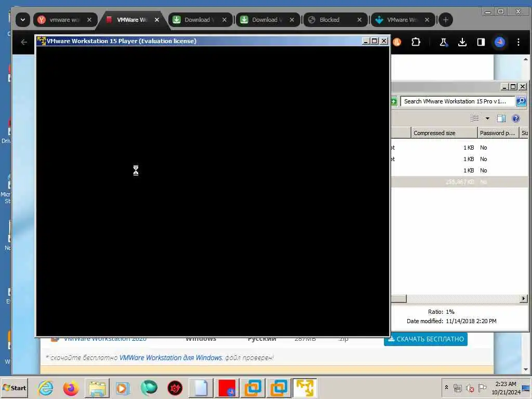
Task: Open the Windows Start menu
Action: [14, 388]
